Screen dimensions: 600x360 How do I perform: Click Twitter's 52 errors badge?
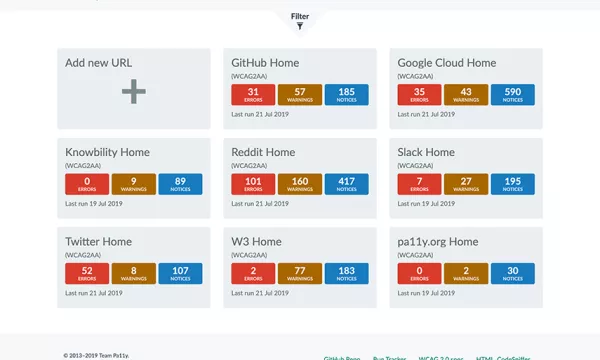[87, 274]
